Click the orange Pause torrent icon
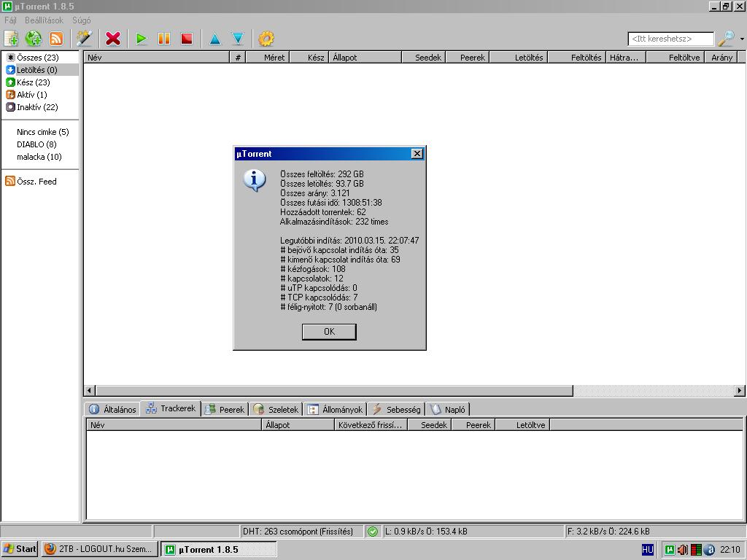 pos(164,39)
